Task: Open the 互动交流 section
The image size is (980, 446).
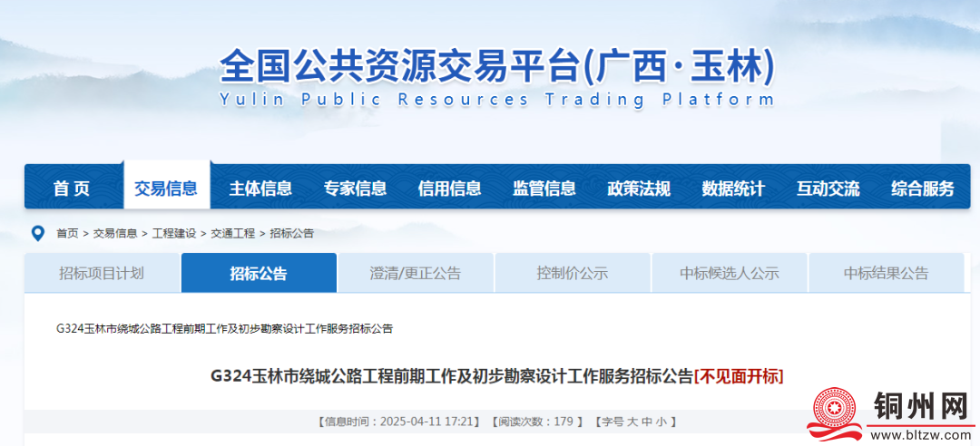Action: (828, 188)
